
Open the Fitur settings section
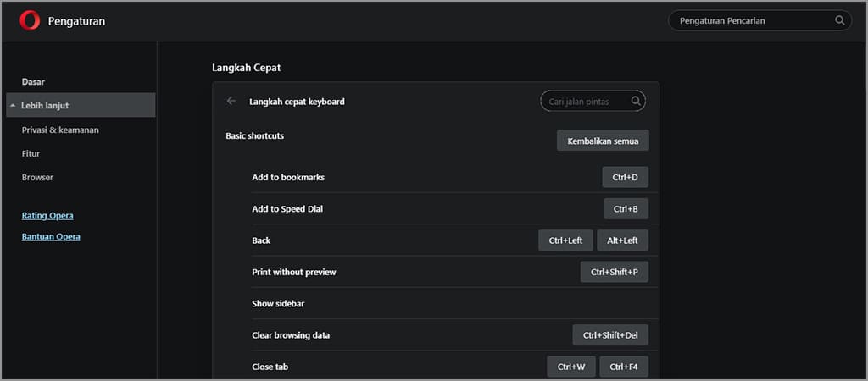pyautogui.click(x=31, y=153)
